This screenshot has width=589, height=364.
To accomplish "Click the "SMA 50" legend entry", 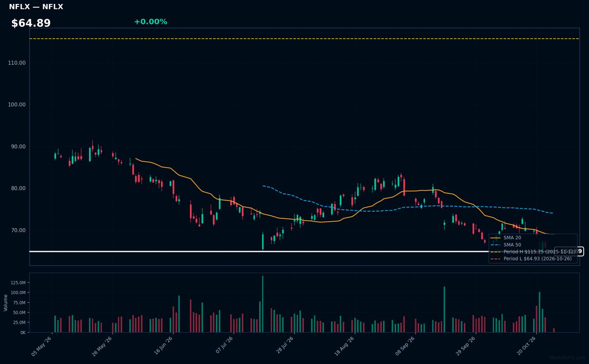I will [x=512, y=244].
